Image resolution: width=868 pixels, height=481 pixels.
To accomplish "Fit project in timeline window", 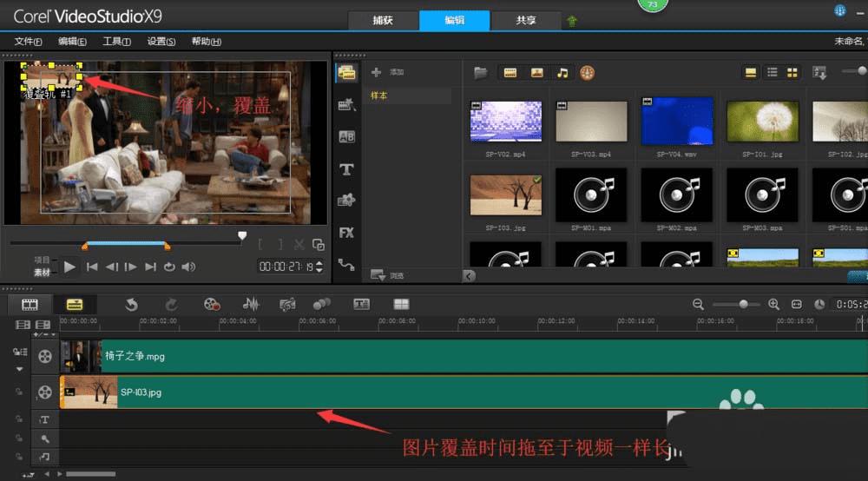I will pyautogui.click(x=797, y=305).
